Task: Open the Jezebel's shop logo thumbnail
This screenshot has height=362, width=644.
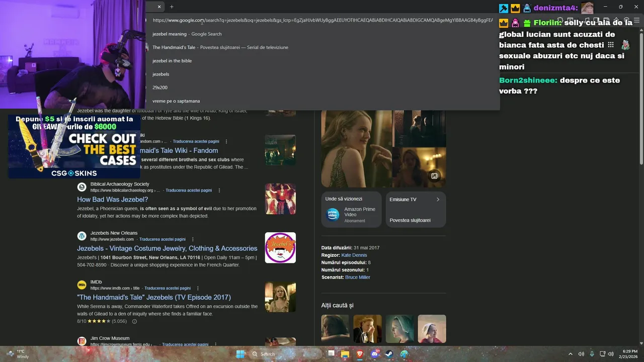Action: pos(280,247)
